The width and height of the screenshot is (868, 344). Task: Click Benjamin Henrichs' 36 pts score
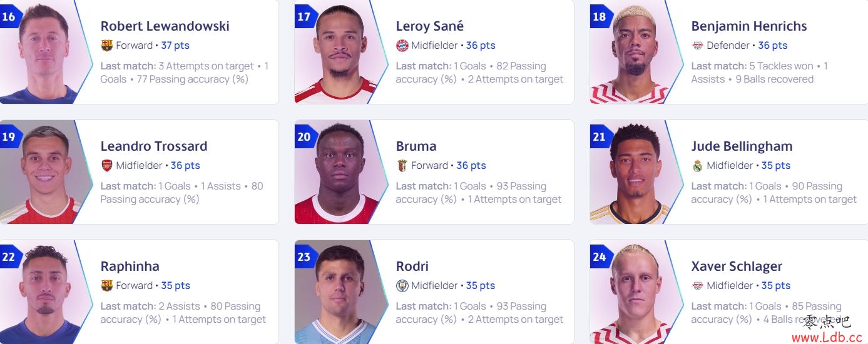coord(773,46)
